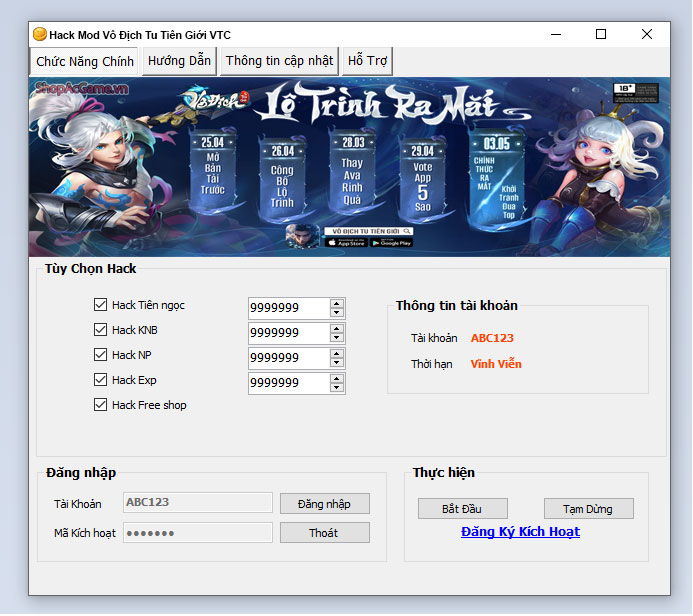Increase the Hack Exp value with up arrow
The width and height of the screenshot is (693, 616).
337,379
